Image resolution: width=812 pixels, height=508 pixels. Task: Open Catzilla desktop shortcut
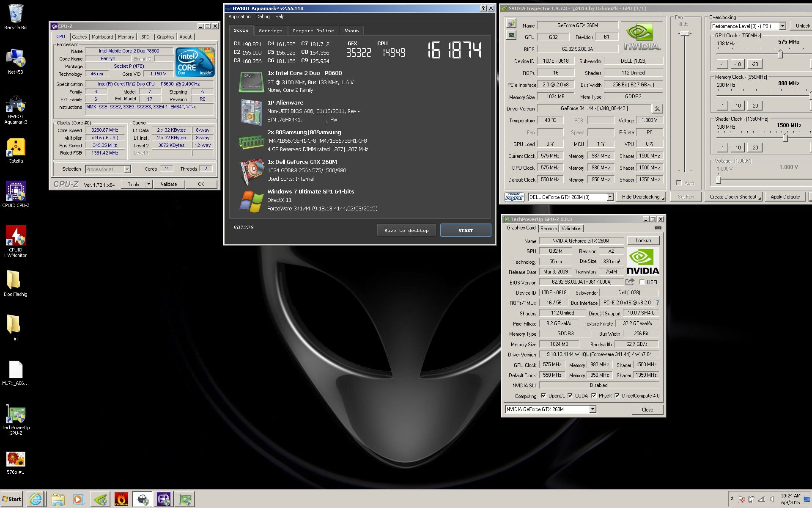tap(16, 150)
